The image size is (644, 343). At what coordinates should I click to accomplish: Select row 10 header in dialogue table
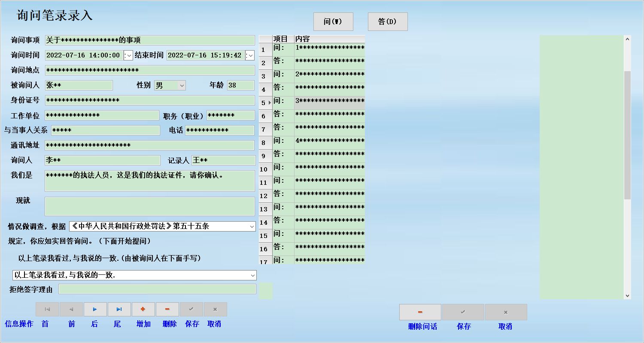[265, 169]
